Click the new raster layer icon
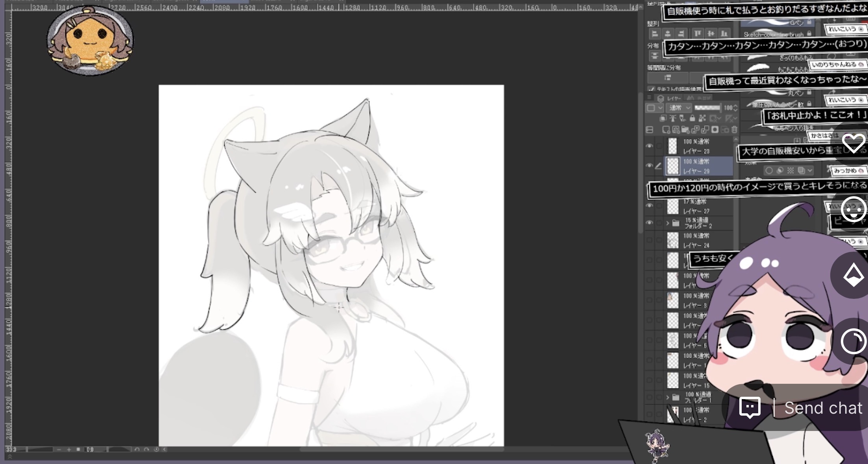The width and height of the screenshot is (868, 464). pyautogui.click(x=666, y=130)
